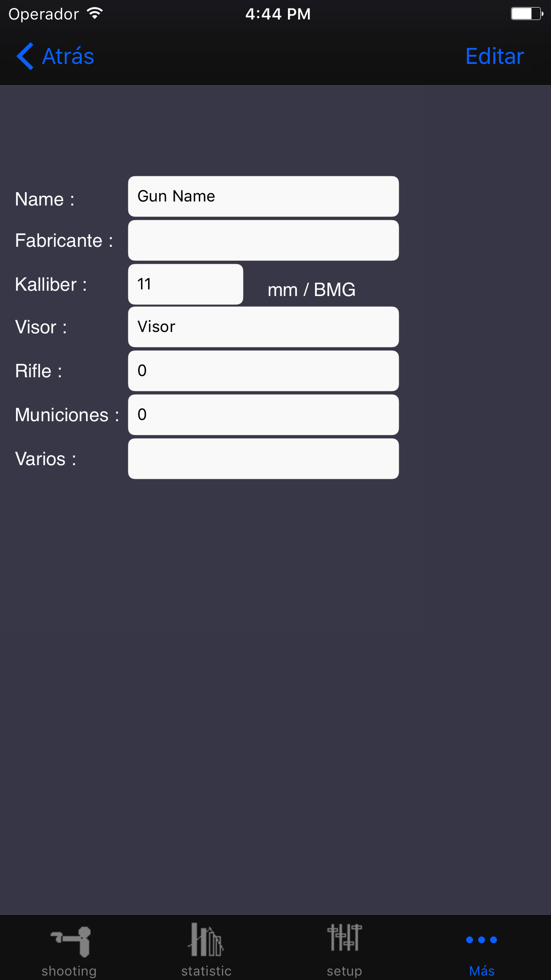551x980 pixels.
Task: Switch to the shooting tab label
Action: click(x=69, y=971)
